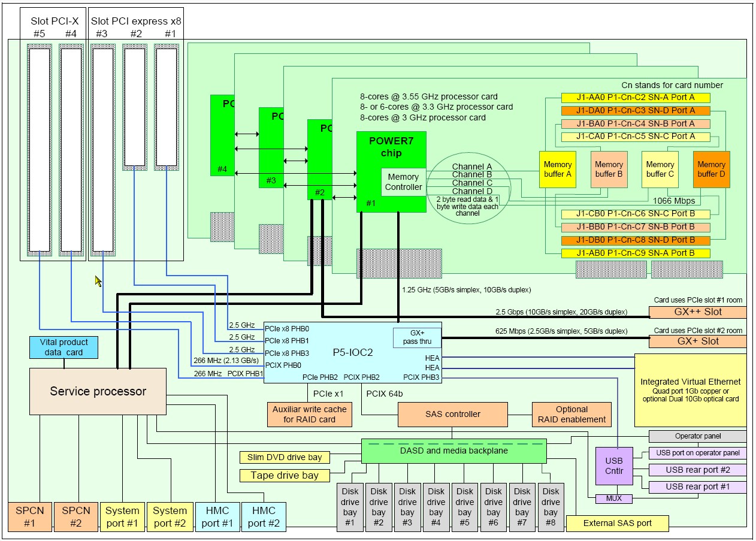The width and height of the screenshot is (756, 541).
Task: Click the P5-IOC2 label
Action: pyautogui.click(x=353, y=353)
